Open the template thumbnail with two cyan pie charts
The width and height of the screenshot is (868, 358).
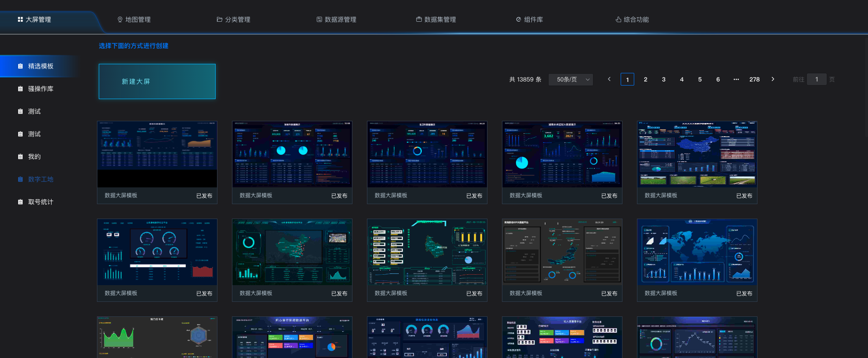point(292,154)
